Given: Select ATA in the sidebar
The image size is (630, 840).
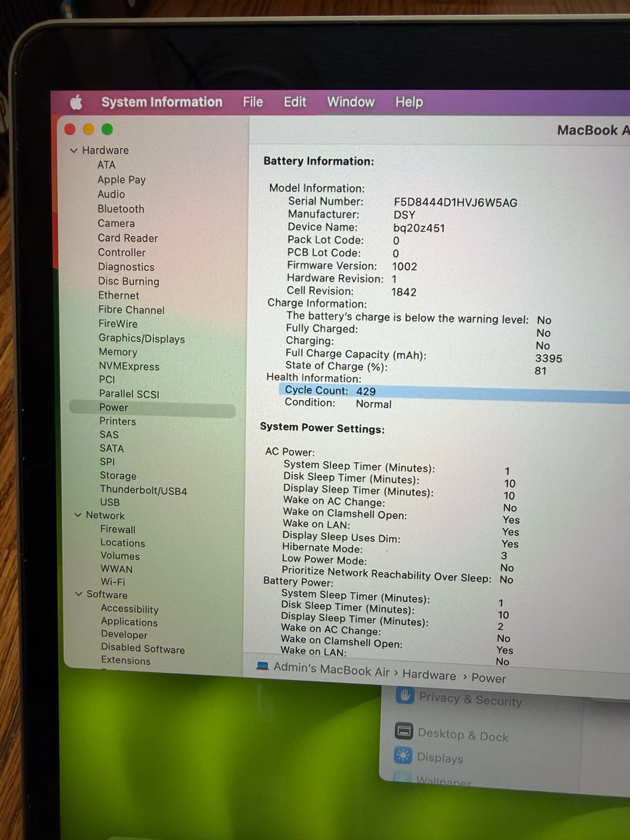Looking at the screenshot, I should pos(106,165).
